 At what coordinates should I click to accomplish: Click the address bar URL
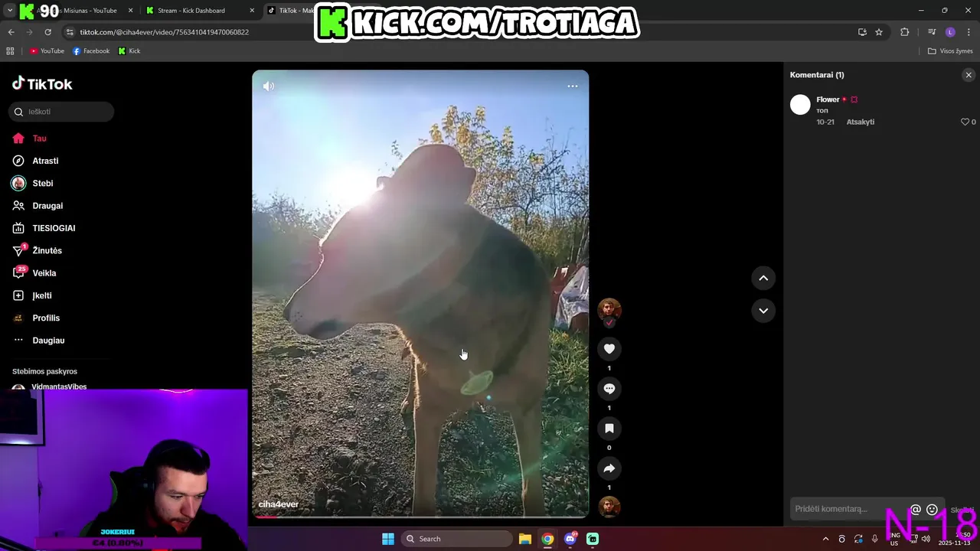click(165, 32)
